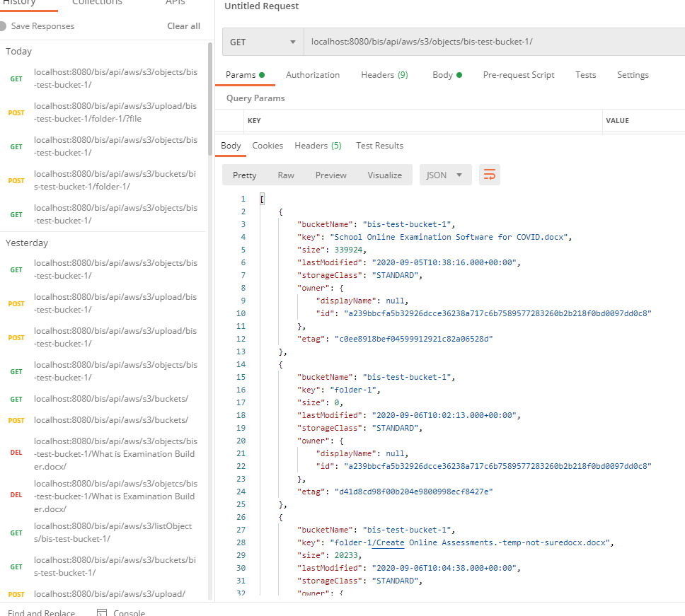Toggle line wrapping in the response body
This screenshot has width=685, height=616.
[489, 175]
